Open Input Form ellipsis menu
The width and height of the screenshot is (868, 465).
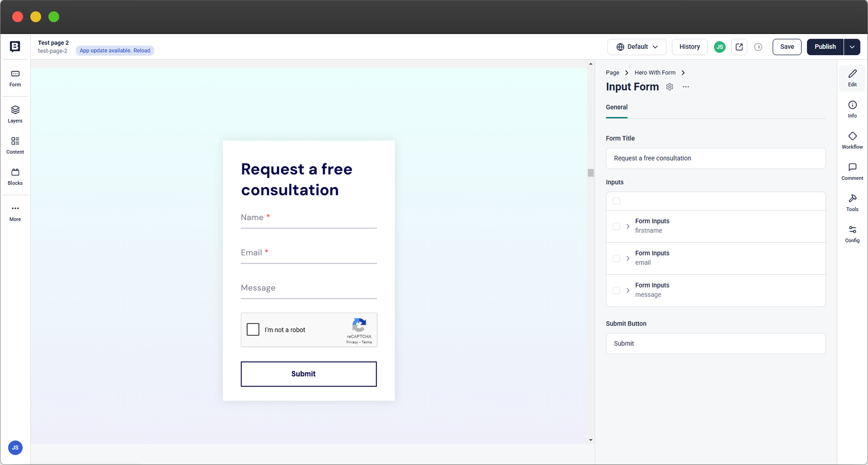[686, 87]
